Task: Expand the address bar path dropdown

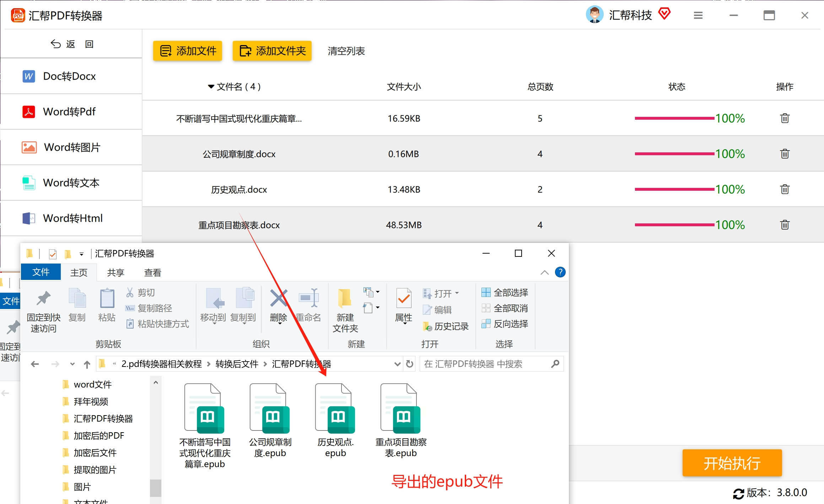Action: click(x=397, y=364)
